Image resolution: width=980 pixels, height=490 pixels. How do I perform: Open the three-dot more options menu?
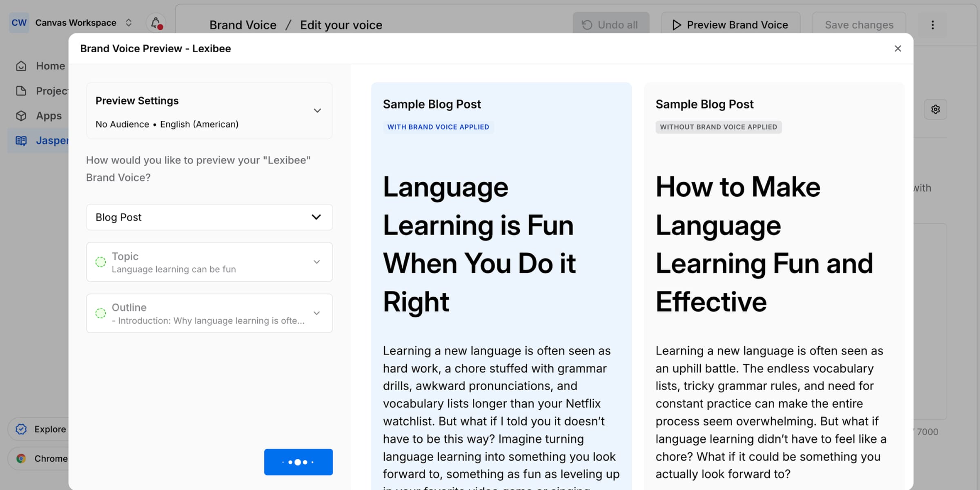tap(932, 25)
